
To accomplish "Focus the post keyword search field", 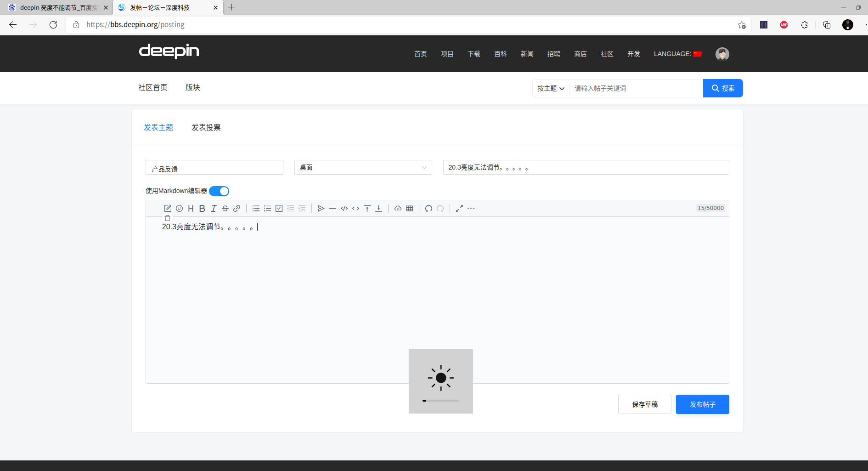I will (x=636, y=88).
